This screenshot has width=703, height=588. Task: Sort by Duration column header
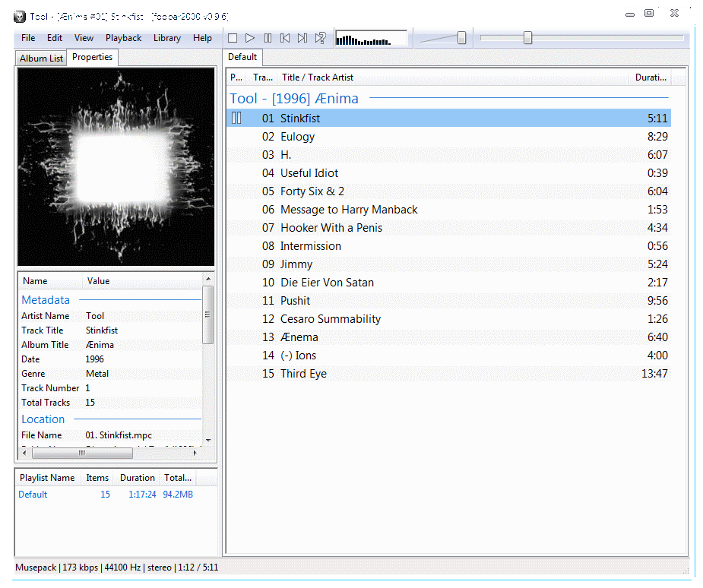point(651,77)
